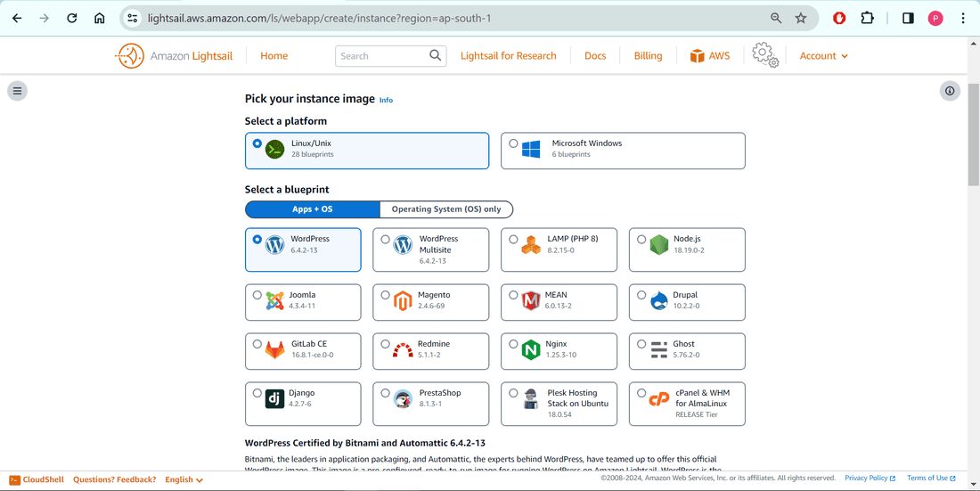Click the GitLab CE fox icon
Viewport: 980px width, 491px height.
pyautogui.click(x=275, y=349)
